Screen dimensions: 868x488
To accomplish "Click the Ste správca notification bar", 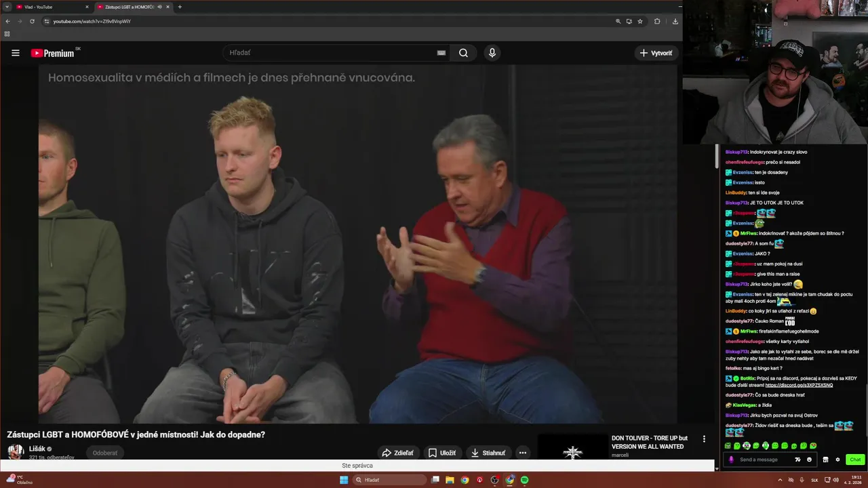I will pyautogui.click(x=357, y=466).
